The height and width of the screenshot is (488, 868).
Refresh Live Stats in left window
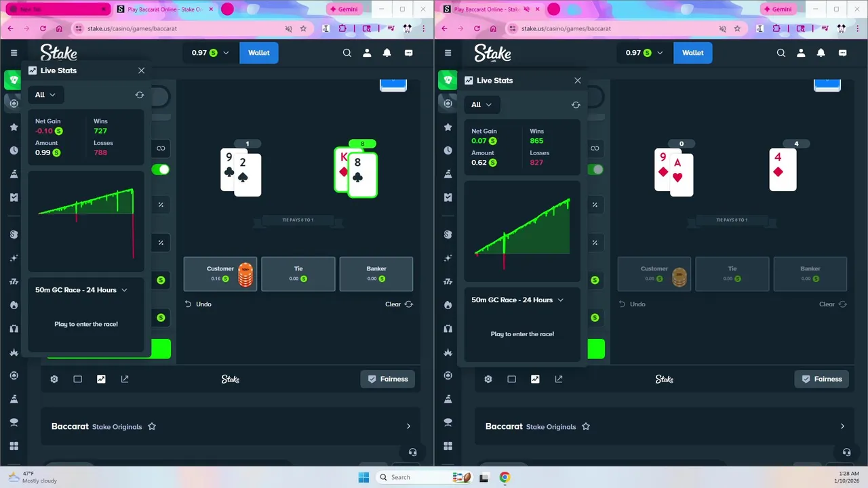click(x=140, y=96)
